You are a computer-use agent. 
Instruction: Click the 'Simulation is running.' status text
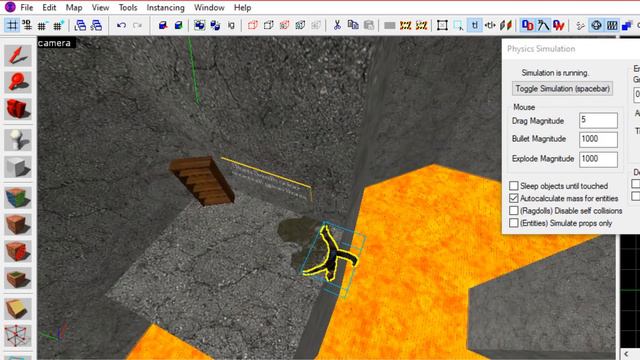click(x=555, y=73)
